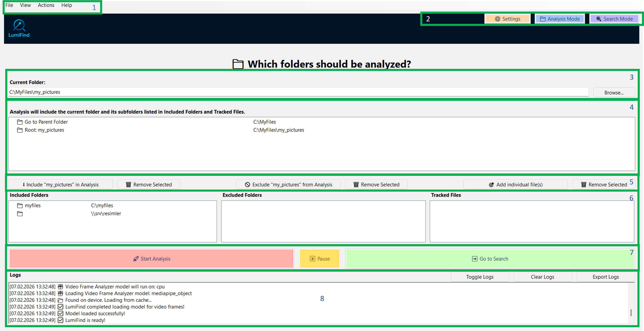The width and height of the screenshot is (644, 331).
Task: Click the C:\MyFiles path in folder list
Action: point(264,122)
